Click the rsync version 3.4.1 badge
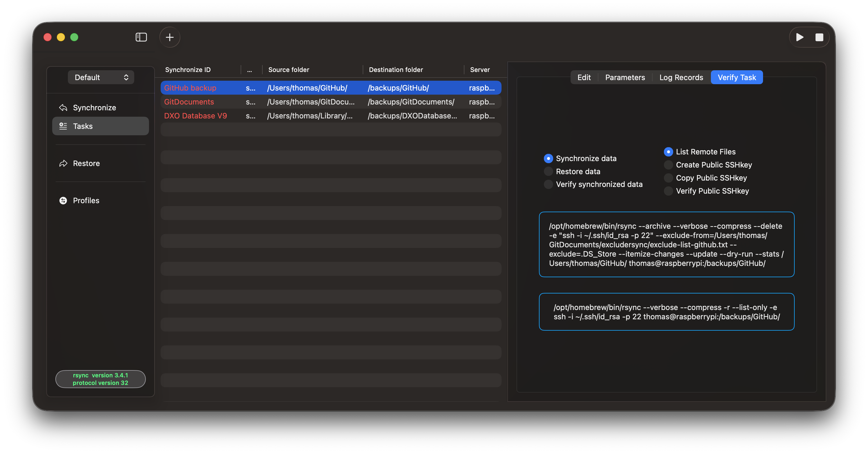 click(x=100, y=379)
